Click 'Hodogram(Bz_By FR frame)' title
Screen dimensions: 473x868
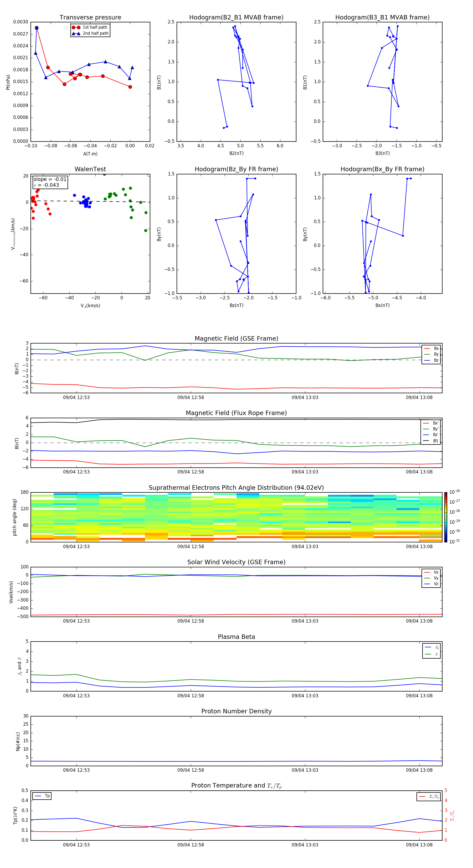(236, 169)
